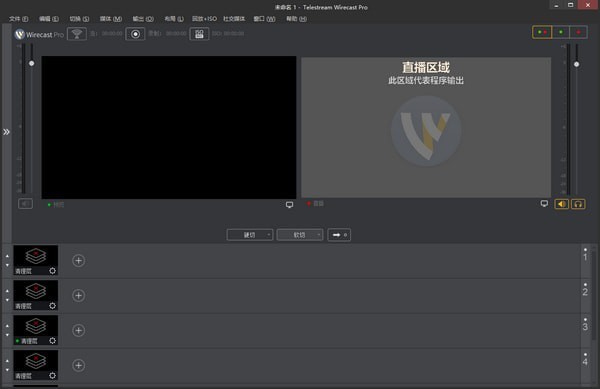
Task: Toggle the visibility dot on layer 3
Action: (585, 319)
